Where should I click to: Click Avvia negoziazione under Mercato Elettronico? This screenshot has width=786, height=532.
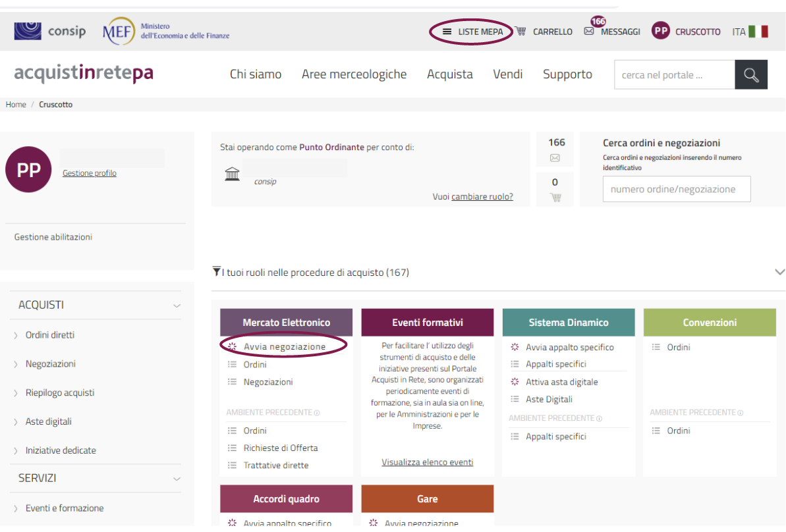(284, 346)
